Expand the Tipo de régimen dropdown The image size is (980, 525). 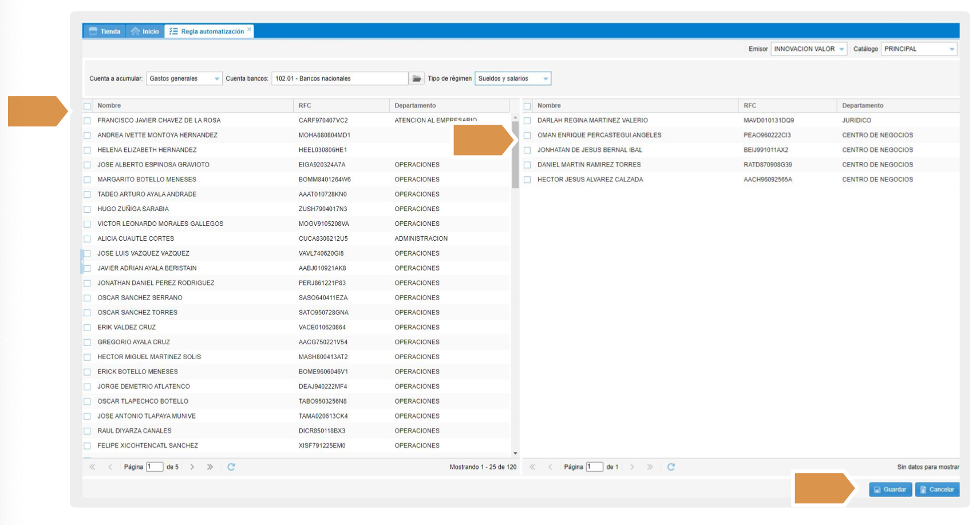click(545, 79)
